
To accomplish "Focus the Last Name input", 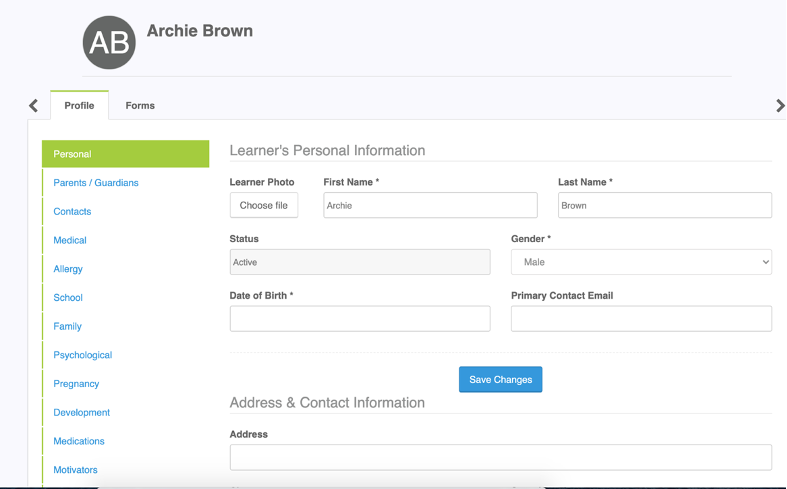I will coord(665,205).
